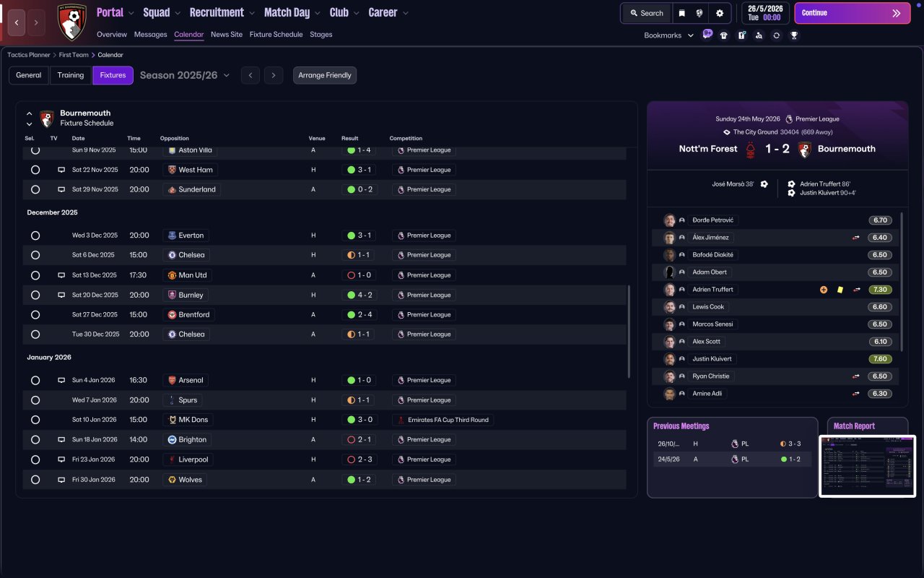
Task: Open the globe icon in the top bar
Action: (x=699, y=13)
